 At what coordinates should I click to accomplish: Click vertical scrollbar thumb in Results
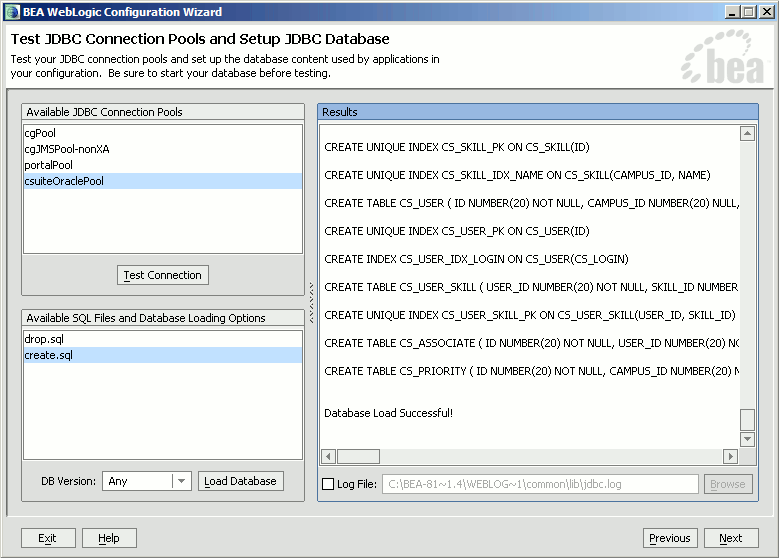pyautogui.click(x=747, y=419)
